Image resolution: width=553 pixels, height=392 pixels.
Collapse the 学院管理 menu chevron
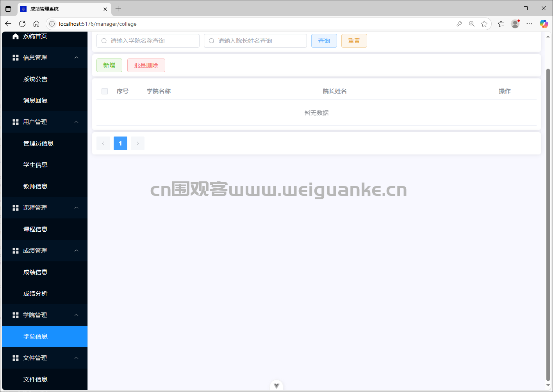(x=77, y=315)
